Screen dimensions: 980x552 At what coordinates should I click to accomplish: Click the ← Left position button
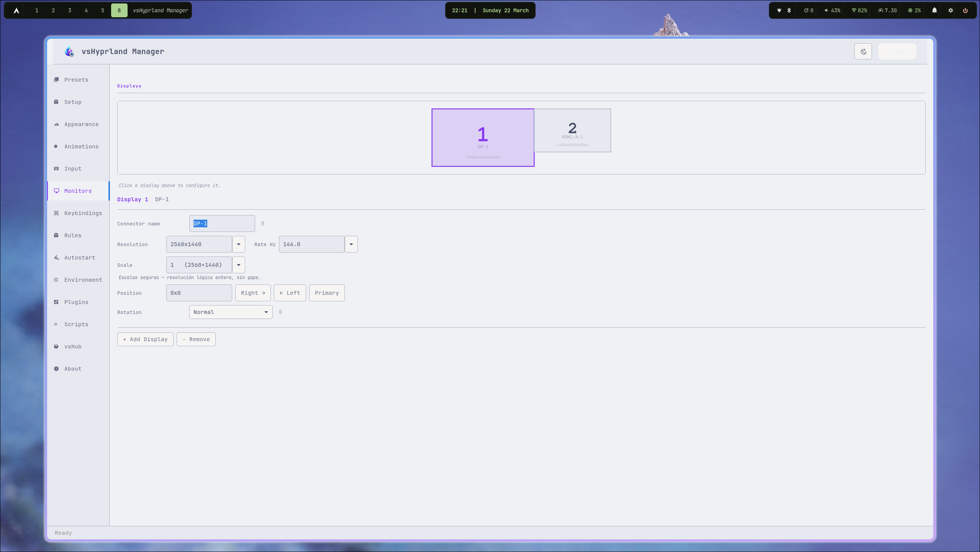coord(290,293)
